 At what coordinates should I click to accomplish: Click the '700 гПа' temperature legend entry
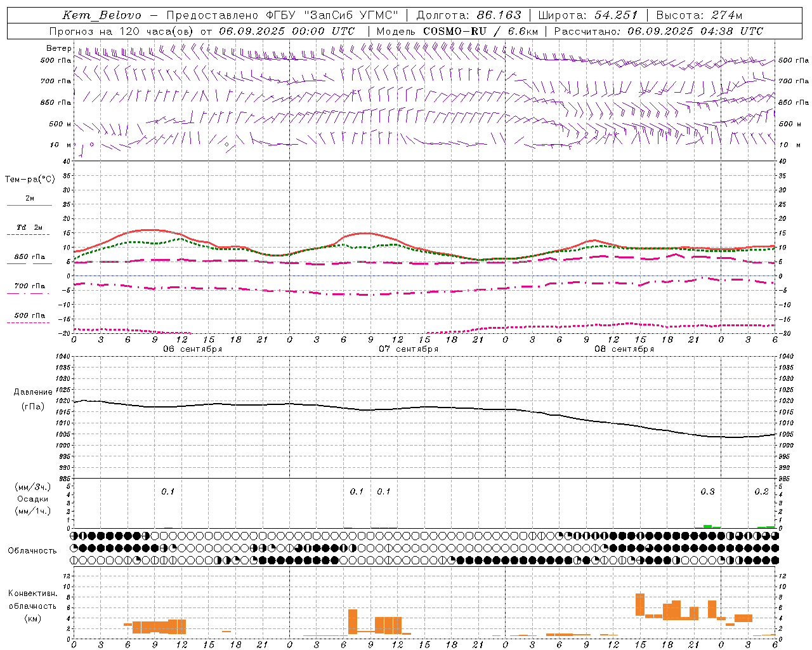29,286
